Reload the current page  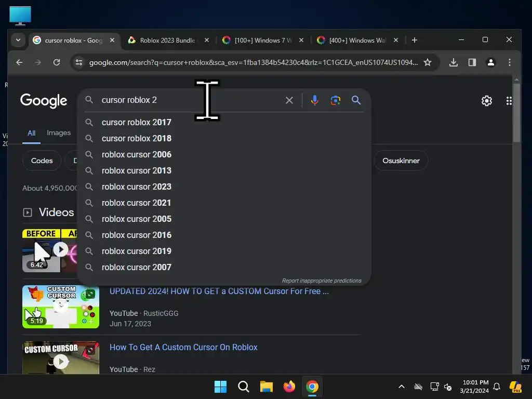tap(57, 62)
